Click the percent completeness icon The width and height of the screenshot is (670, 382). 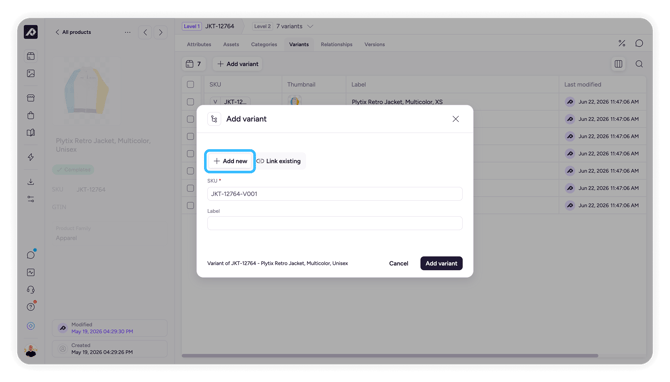pos(622,43)
